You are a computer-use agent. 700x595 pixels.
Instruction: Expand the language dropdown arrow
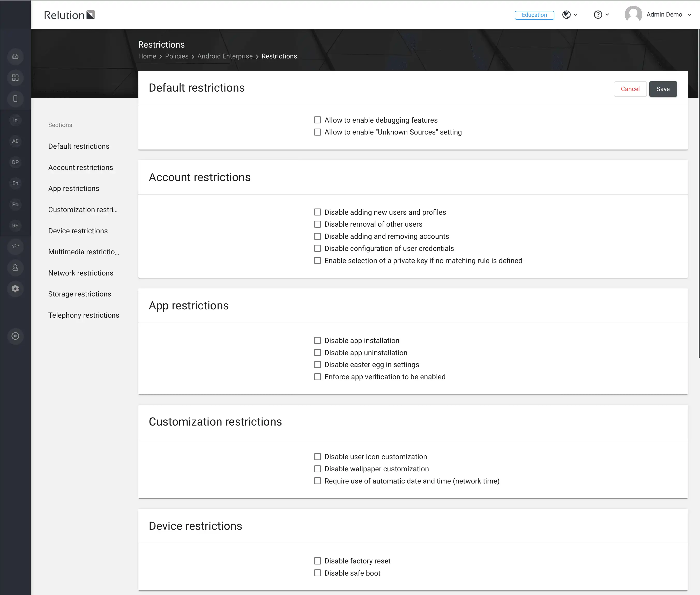(576, 14)
